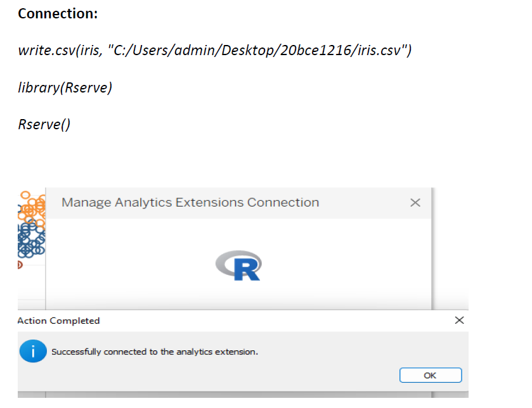Screen dimensions: 532x408
Task: Click the Connection: heading
Action: pos(58,14)
